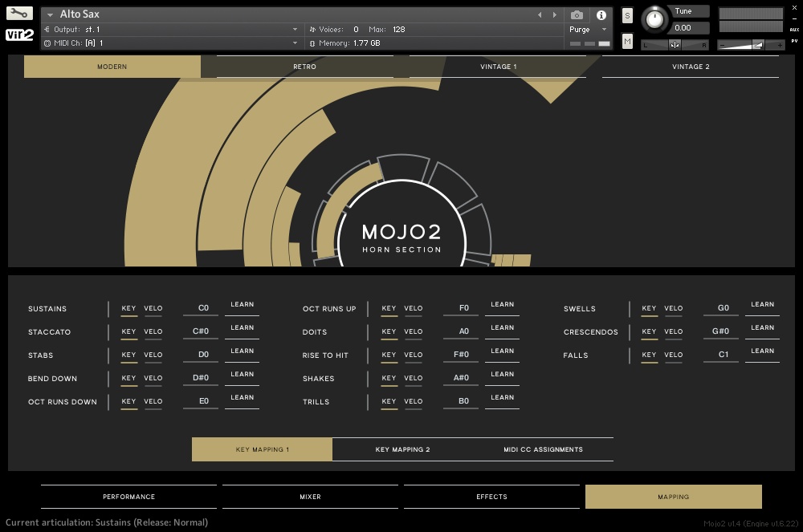Solo the Alto Sax instrument
803x532 pixels.
tap(626, 15)
